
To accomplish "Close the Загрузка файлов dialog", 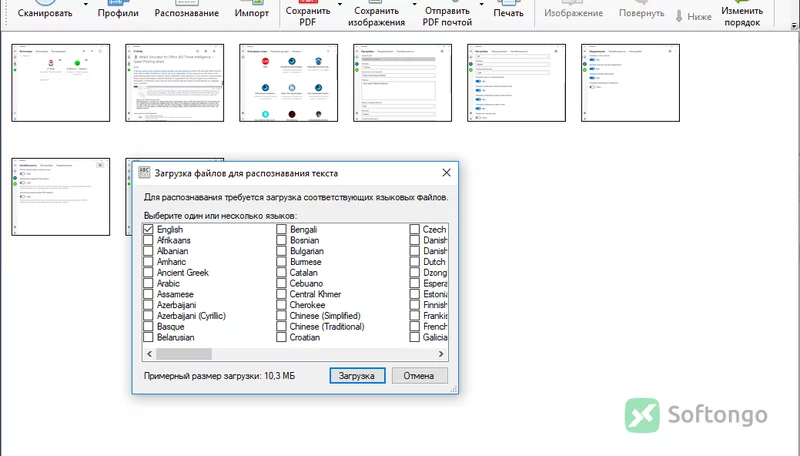I will point(446,173).
